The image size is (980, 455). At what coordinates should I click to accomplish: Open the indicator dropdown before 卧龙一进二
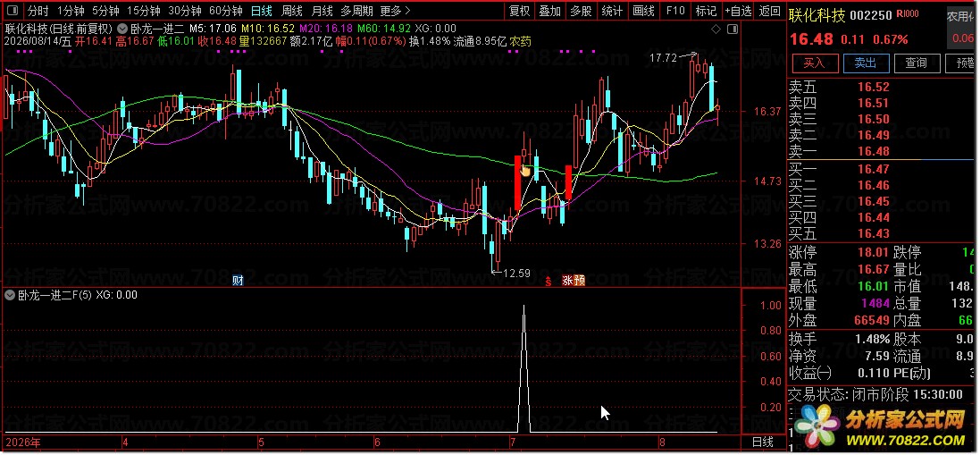coord(123,28)
